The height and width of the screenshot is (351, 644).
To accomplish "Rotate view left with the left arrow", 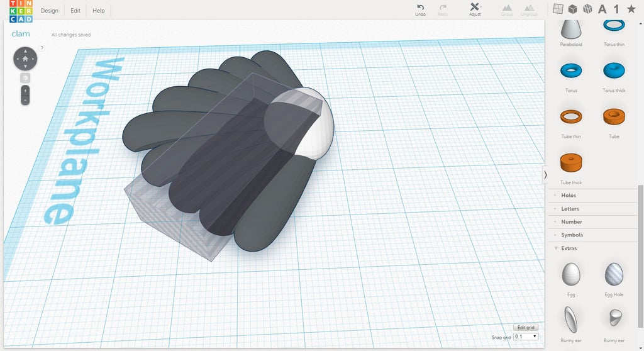I will [x=17, y=58].
